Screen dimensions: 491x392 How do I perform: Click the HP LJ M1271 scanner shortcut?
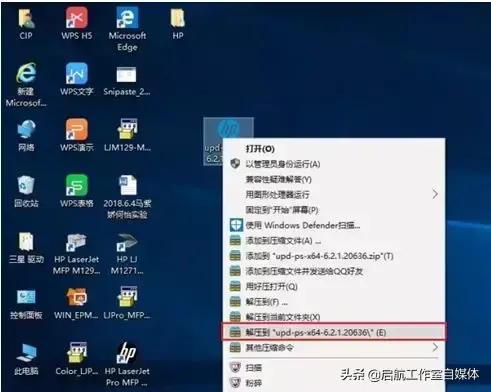click(127, 253)
